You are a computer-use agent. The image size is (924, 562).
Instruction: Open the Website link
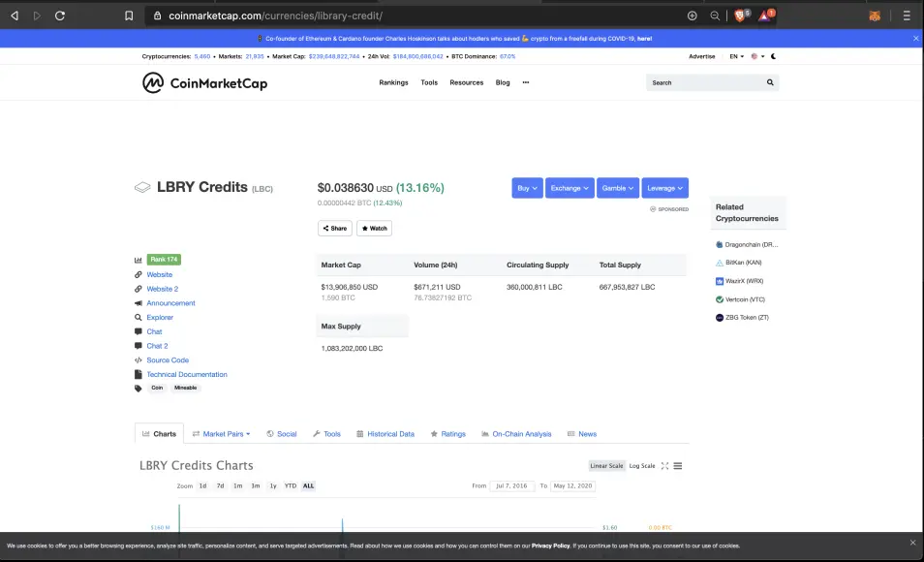(160, 275)
